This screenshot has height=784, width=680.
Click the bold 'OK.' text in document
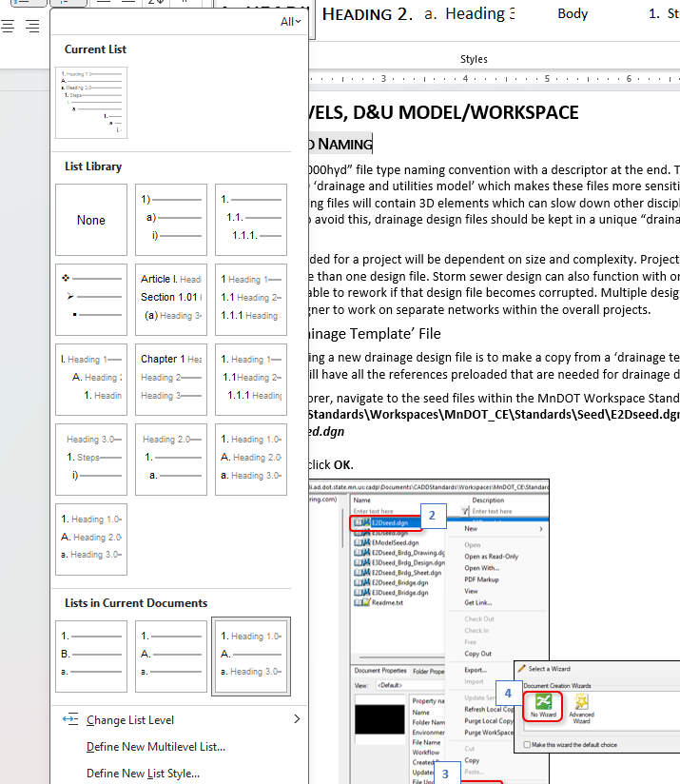click(343, 465)
